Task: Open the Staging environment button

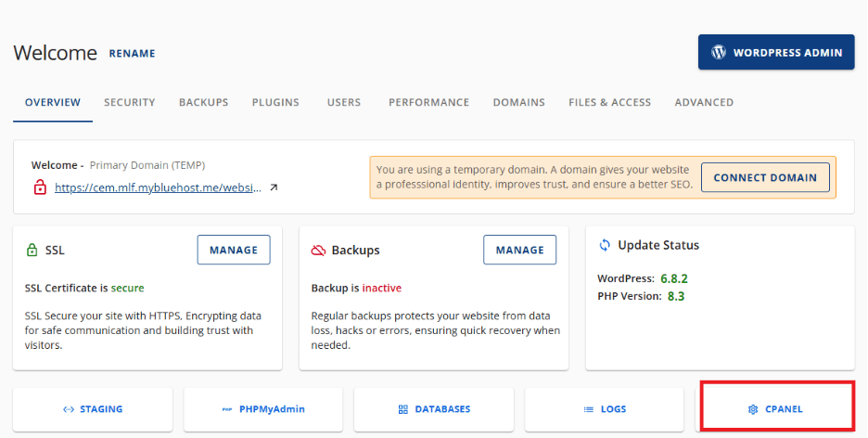Action: [93, 409]
